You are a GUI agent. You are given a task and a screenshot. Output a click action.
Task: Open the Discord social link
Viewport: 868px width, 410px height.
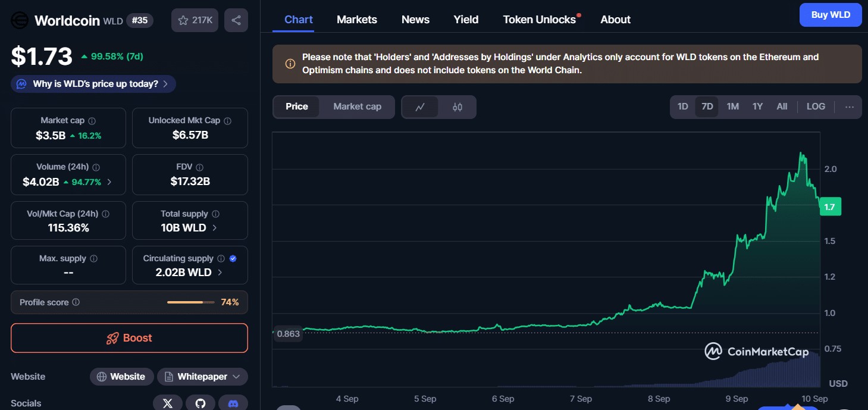point(233,403)
